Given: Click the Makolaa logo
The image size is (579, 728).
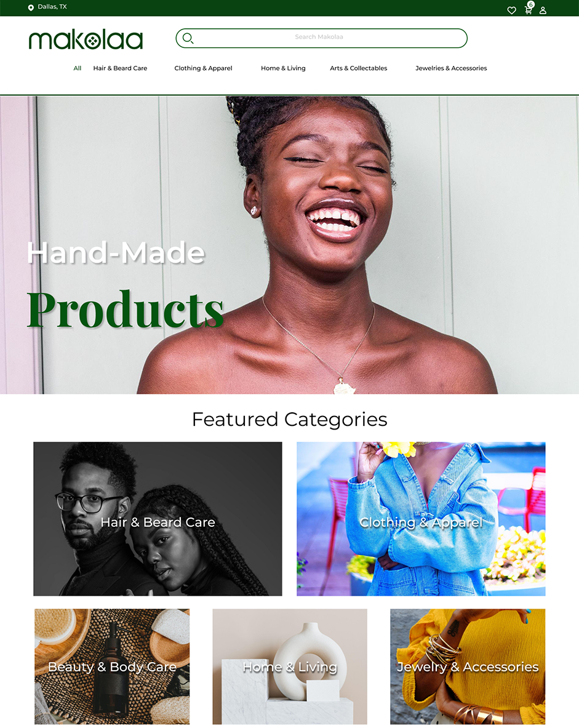Looking at the screenshot, I should pos(86,40).
